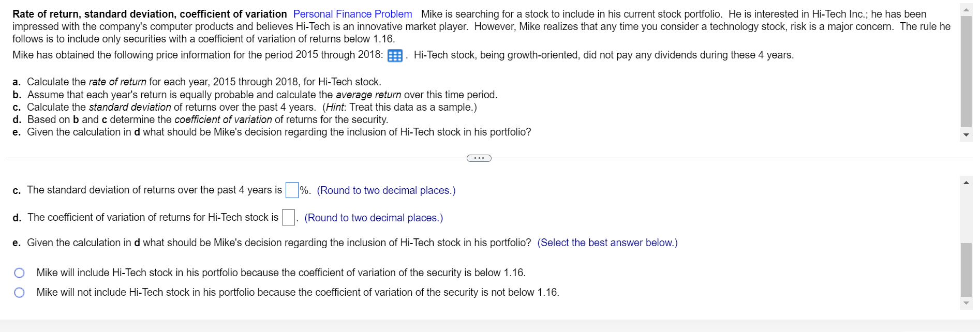Click the bottom scrollbar down arrow
The height and width of the screenshot is (332, 980).
click(967, 304)
